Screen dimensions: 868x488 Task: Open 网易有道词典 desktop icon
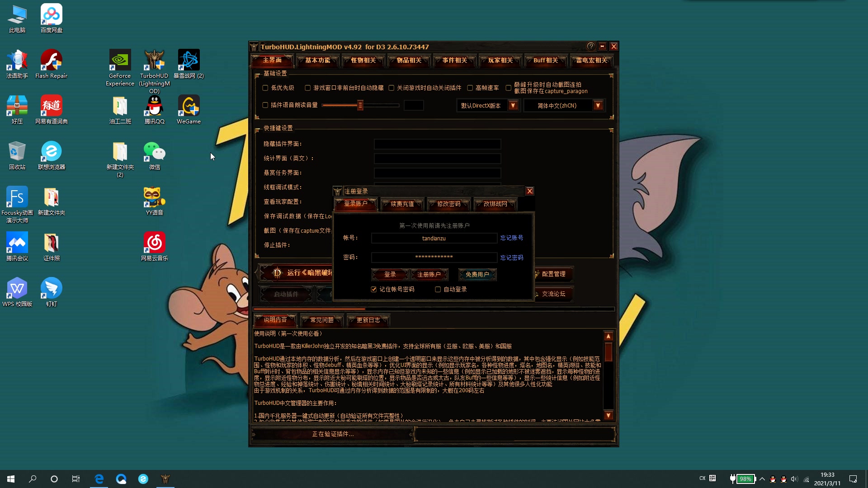pyautogui.click(x=52, y=110)
